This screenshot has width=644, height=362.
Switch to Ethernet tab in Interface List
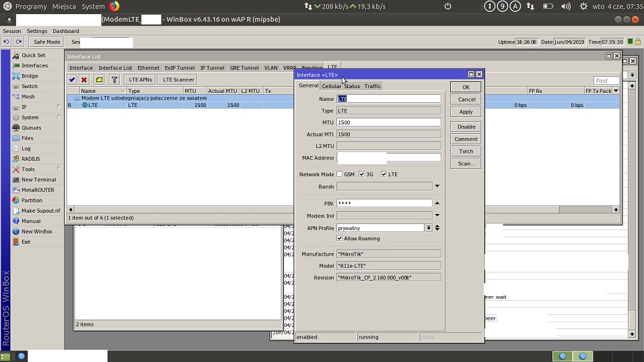[148, 68]
